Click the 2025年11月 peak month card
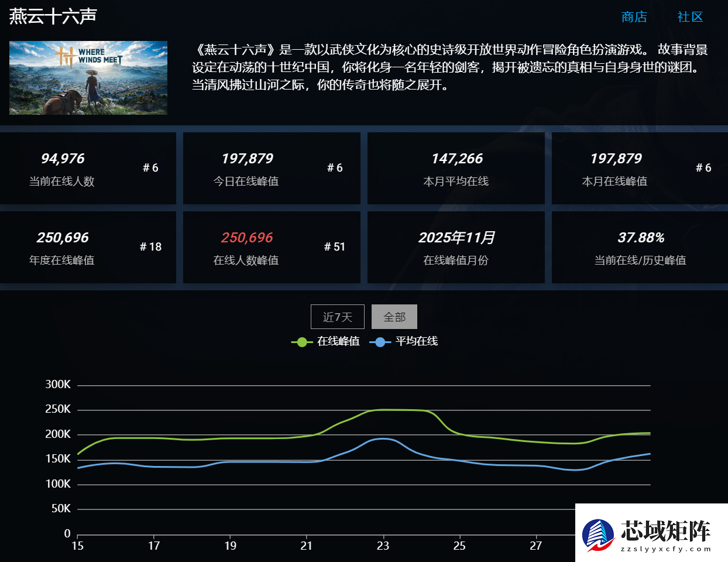Image resolution: width=728 pixels, height=562 pixels. [x=456, y=248]
